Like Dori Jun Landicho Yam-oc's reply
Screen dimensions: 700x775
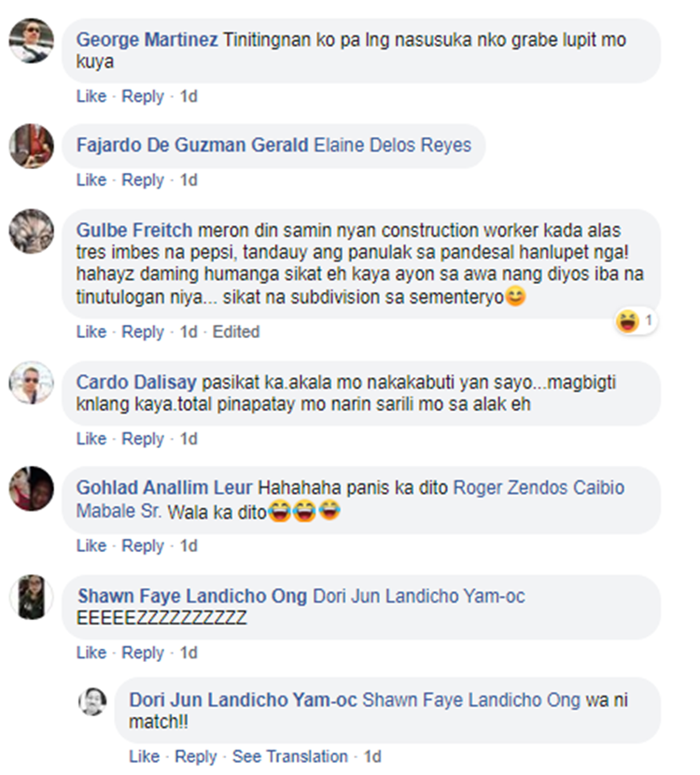coord(145,756)
